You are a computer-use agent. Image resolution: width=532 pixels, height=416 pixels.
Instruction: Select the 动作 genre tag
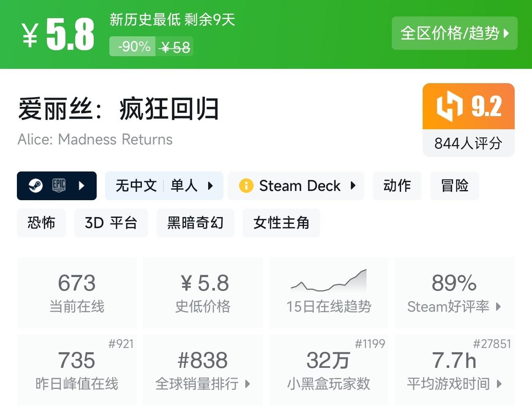pos(397,185)
